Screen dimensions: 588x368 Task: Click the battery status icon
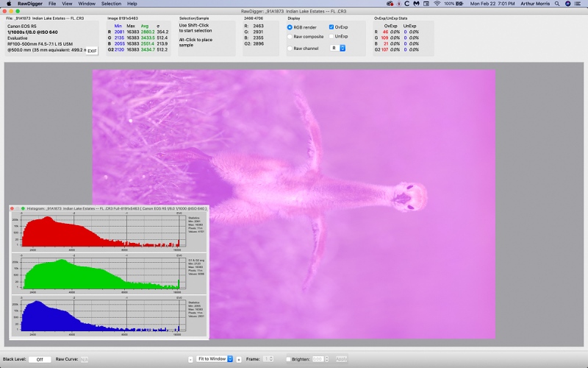click(x=459, y=4)
